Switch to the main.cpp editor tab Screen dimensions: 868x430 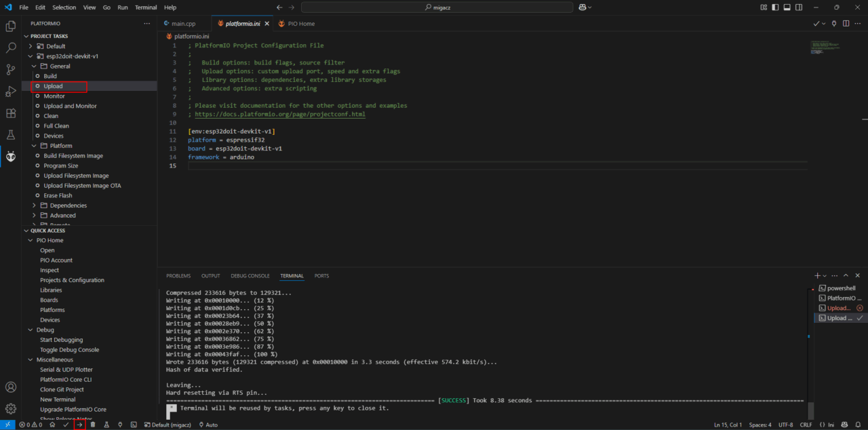pos(178,24)
